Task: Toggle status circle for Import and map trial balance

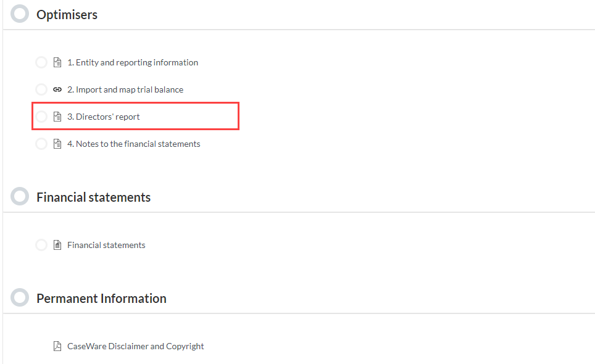Action: click(41, 89)
